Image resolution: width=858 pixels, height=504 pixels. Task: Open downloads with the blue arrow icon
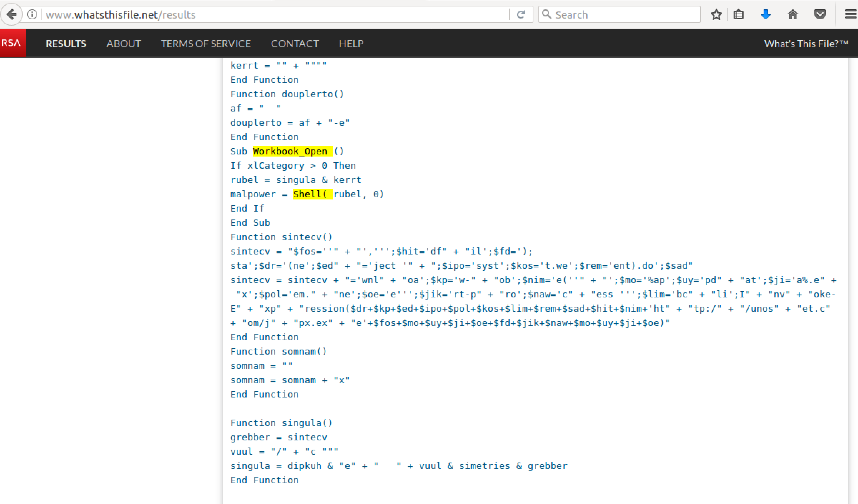click(x=765, y=15)
